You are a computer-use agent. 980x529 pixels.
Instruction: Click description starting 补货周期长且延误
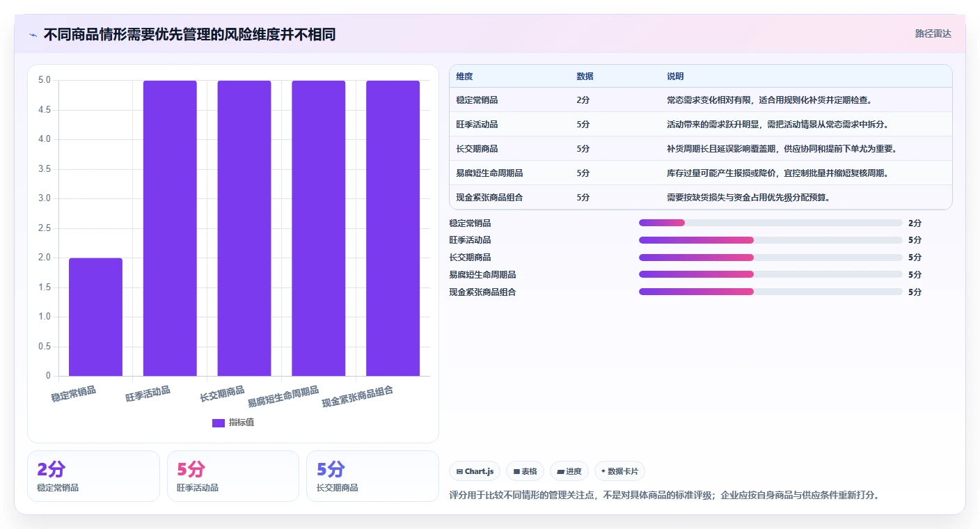coord(783,149)
